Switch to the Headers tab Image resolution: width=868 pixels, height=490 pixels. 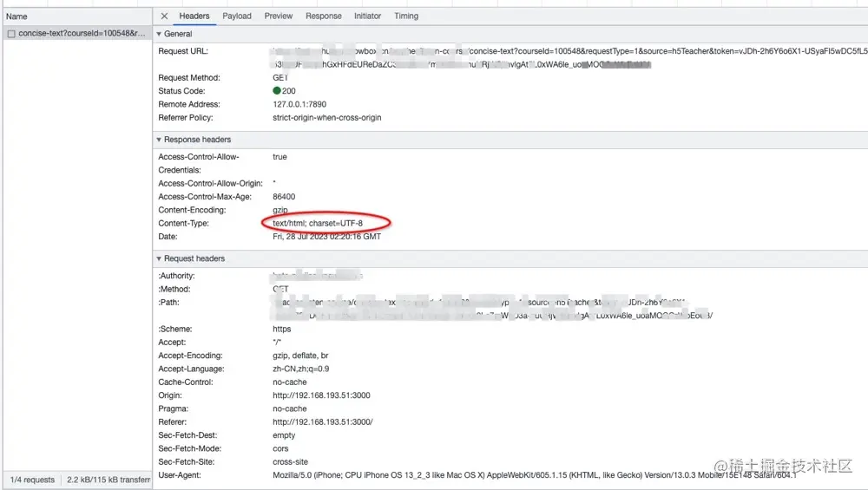pos(194,16)
